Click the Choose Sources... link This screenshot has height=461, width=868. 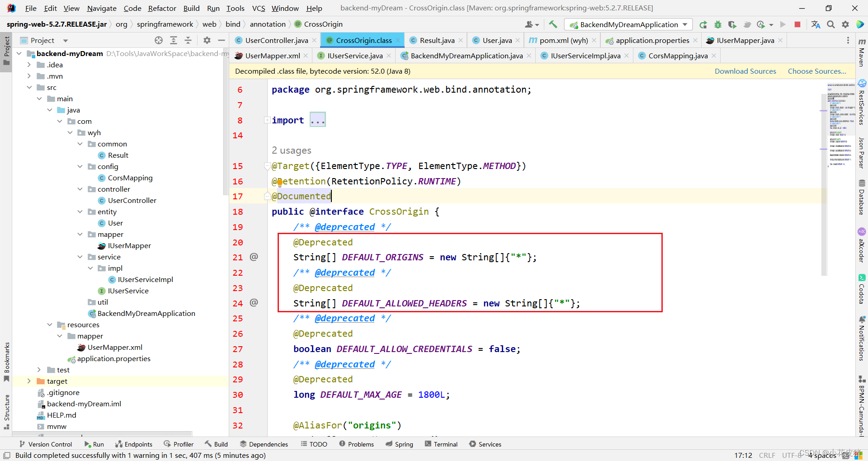[817, 71]
